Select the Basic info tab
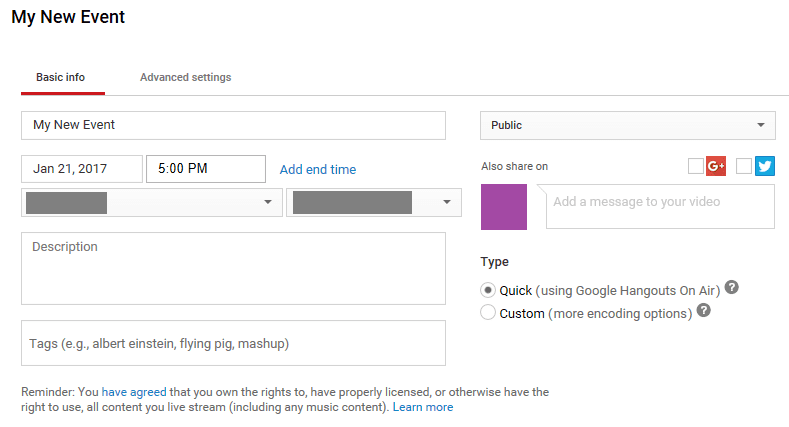Viewport: 789px width, 427px height. 60,77
